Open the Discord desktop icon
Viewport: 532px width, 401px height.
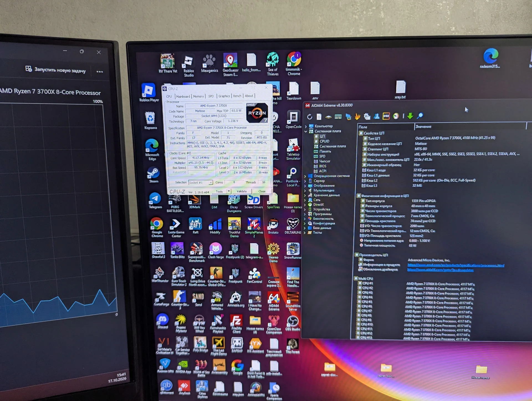(162, 321)
